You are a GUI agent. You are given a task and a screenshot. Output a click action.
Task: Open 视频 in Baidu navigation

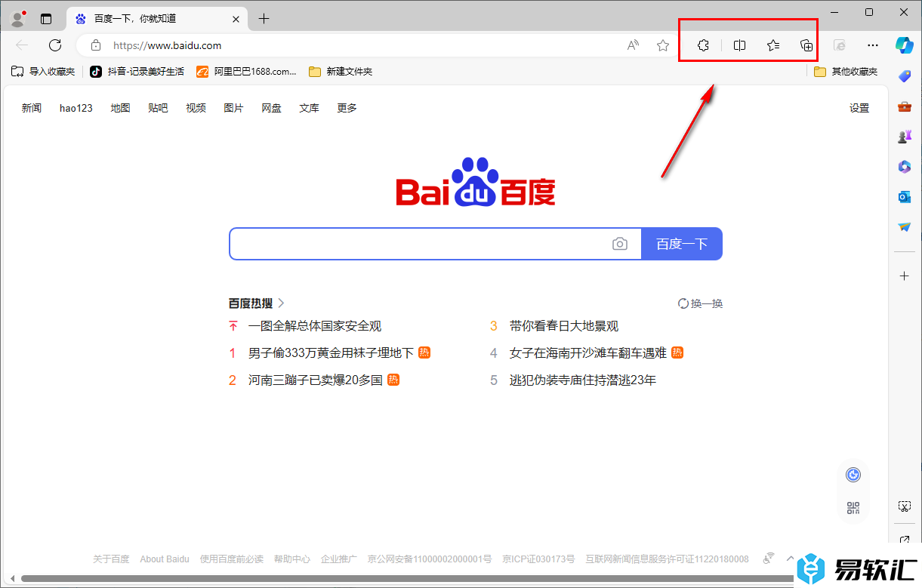196,108
